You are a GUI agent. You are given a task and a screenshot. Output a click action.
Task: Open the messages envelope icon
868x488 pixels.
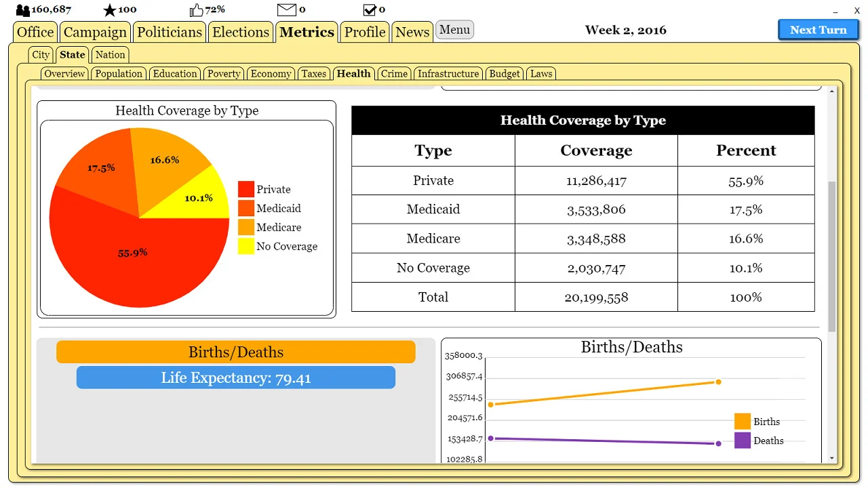[285, 9]
